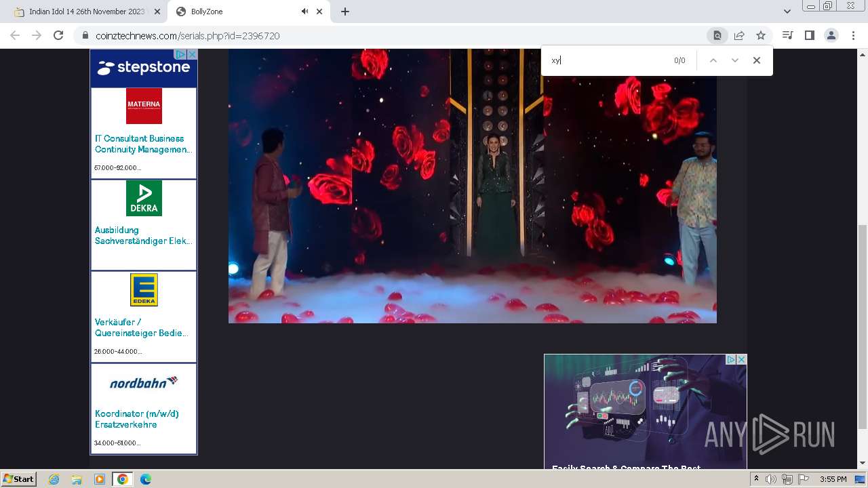Close the BollyZone tab

[x=319, y=12]
